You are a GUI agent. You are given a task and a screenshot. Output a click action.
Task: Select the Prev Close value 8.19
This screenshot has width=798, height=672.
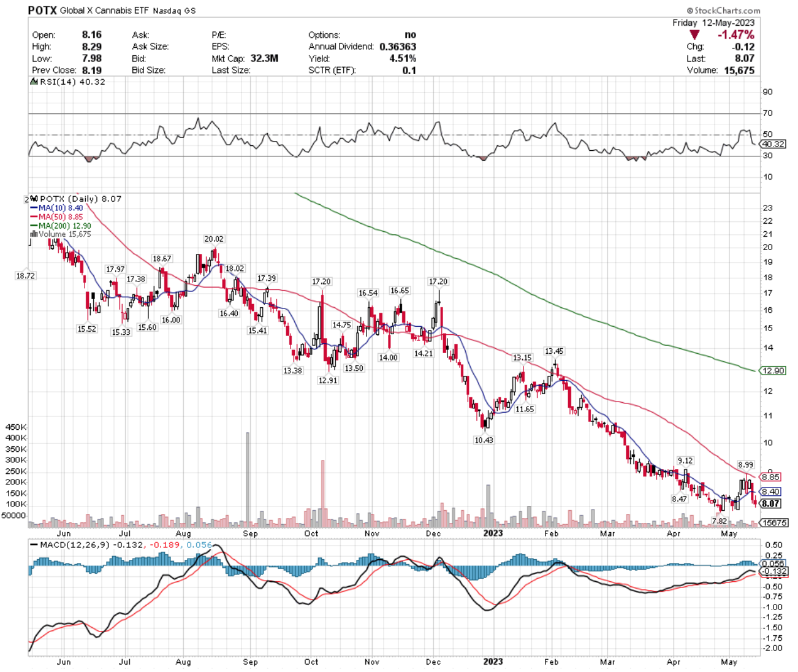point(92,70)
